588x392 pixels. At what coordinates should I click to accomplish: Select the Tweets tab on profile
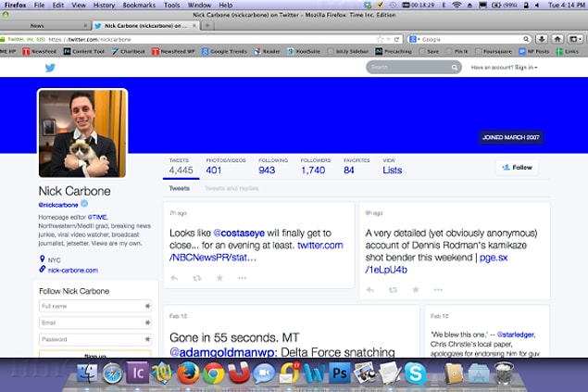click(x=180, y=188)
